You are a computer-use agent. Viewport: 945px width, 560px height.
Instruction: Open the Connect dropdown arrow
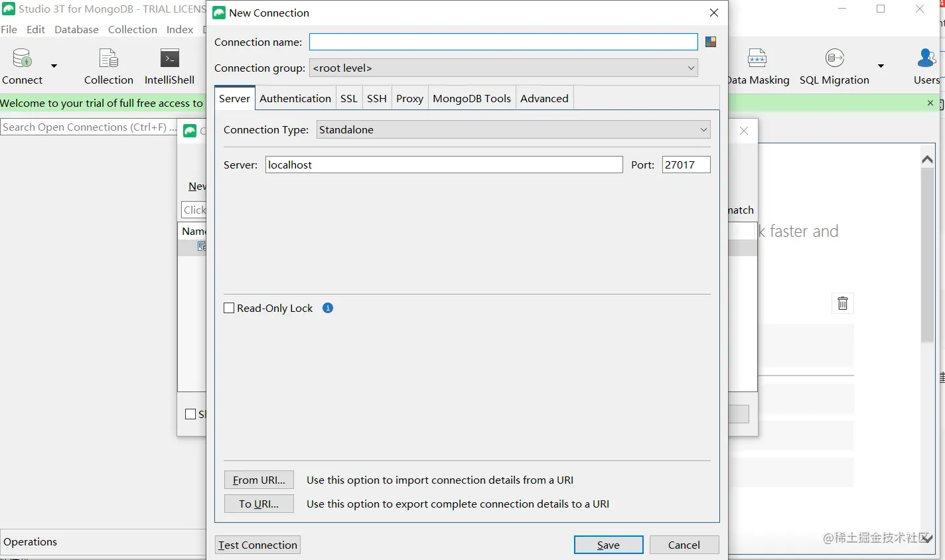click(x=54, y=66)
